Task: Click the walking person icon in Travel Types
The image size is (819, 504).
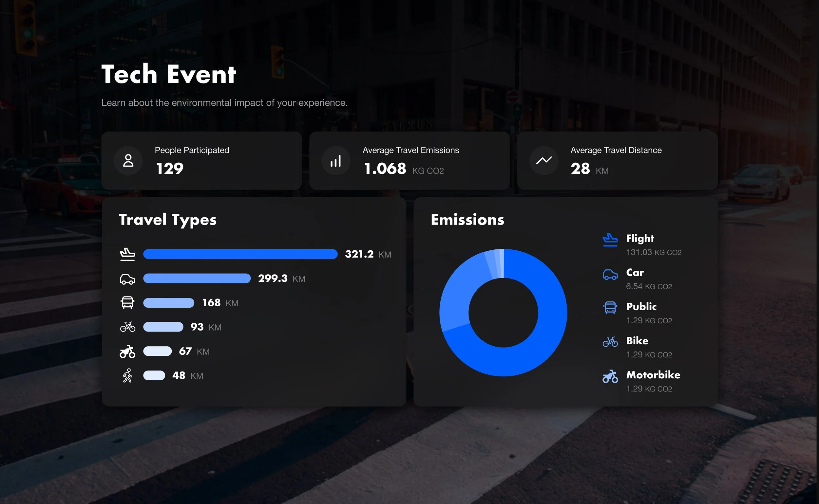Action: tap(127, 376)
